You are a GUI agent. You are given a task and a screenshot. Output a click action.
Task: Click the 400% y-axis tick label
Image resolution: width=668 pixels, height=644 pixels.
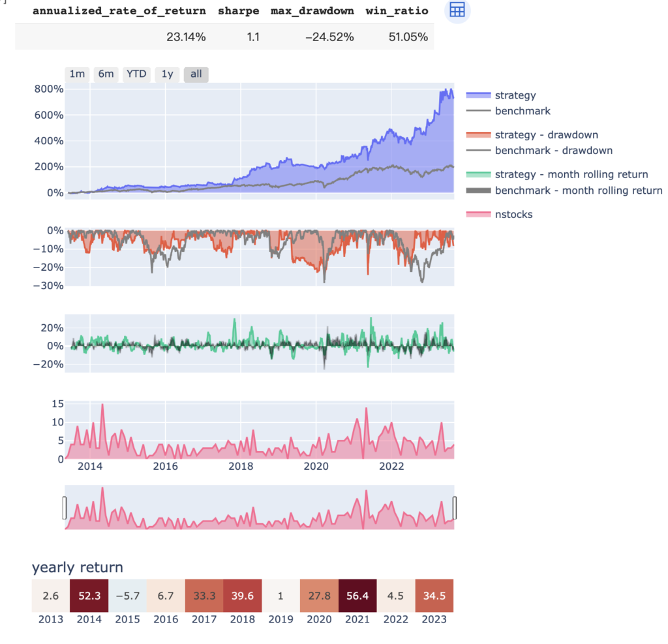tap(49, 141)
